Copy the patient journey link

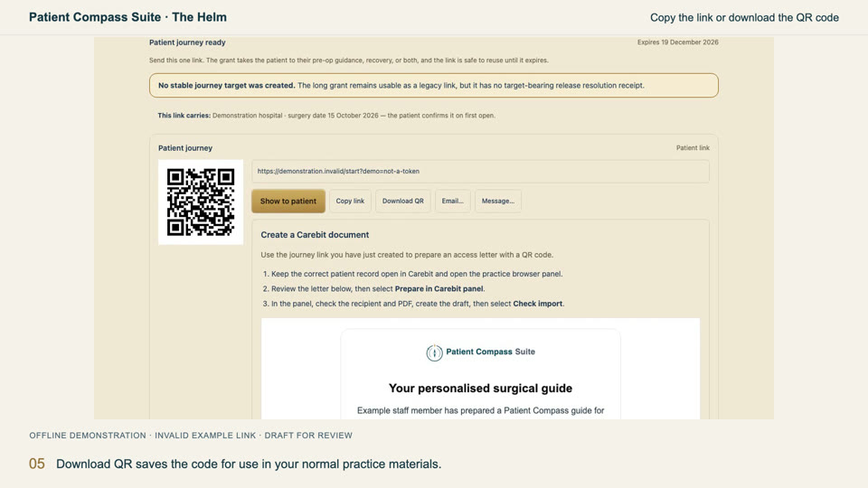click(350, 201)
